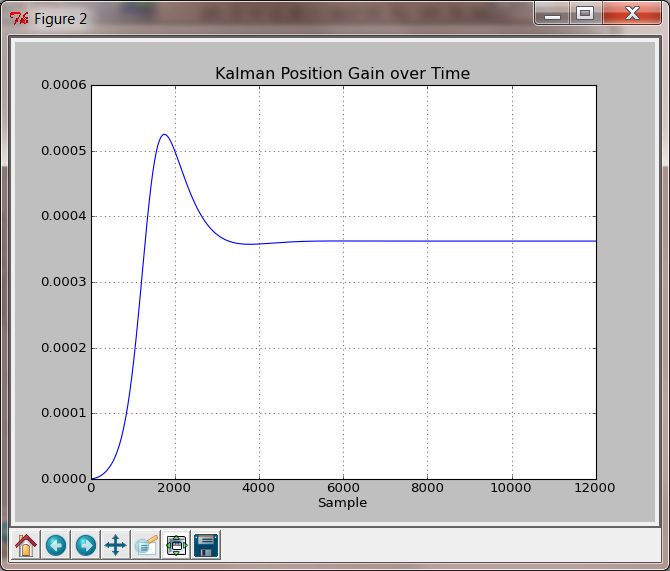670x571 pixels.
Task: Go forward to the next plot view
Action: pos(86,545)
